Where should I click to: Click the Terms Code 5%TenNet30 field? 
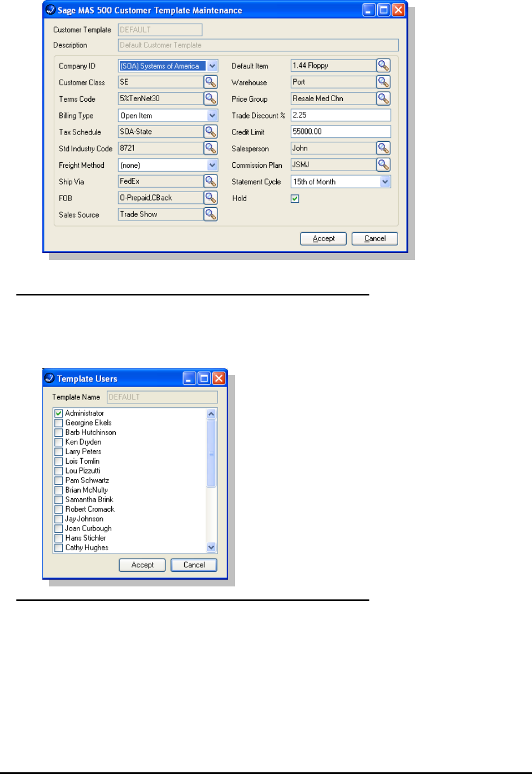(x=160, y=99)
